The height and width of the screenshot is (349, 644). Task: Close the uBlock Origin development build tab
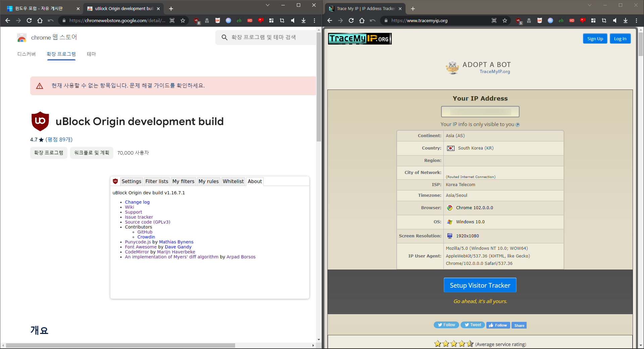(x=158, y=9)
